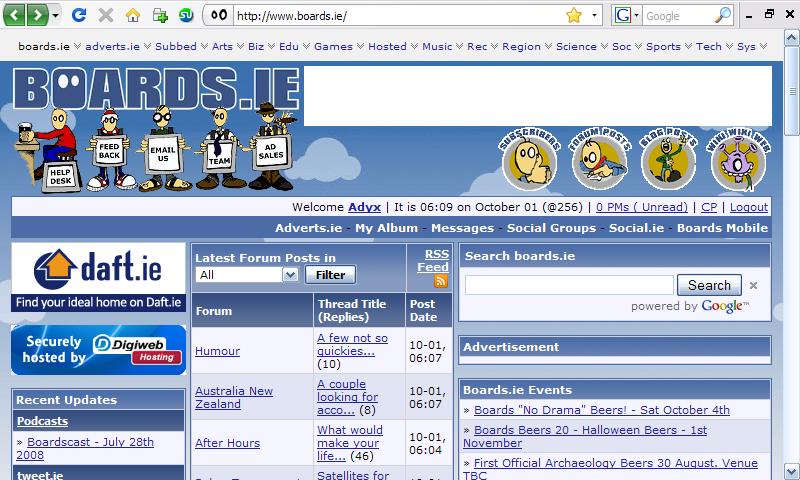Open the Social Groups navigation link
This screenshot has width=800, height=480.
tap(551, 228)
